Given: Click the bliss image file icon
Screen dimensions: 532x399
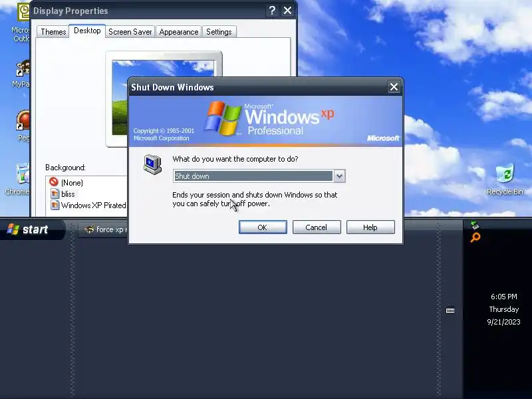Looking at the screenshot, I should click(55, 194).
